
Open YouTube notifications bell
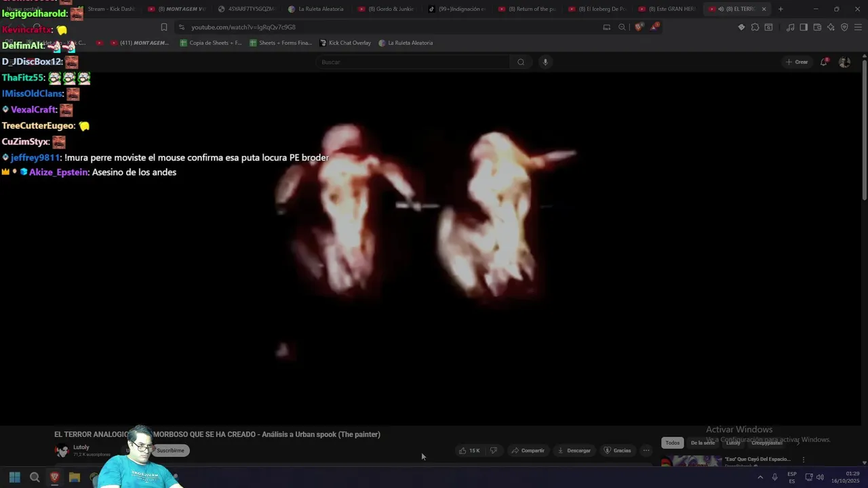pyautogui.click(x=824, y=62)
